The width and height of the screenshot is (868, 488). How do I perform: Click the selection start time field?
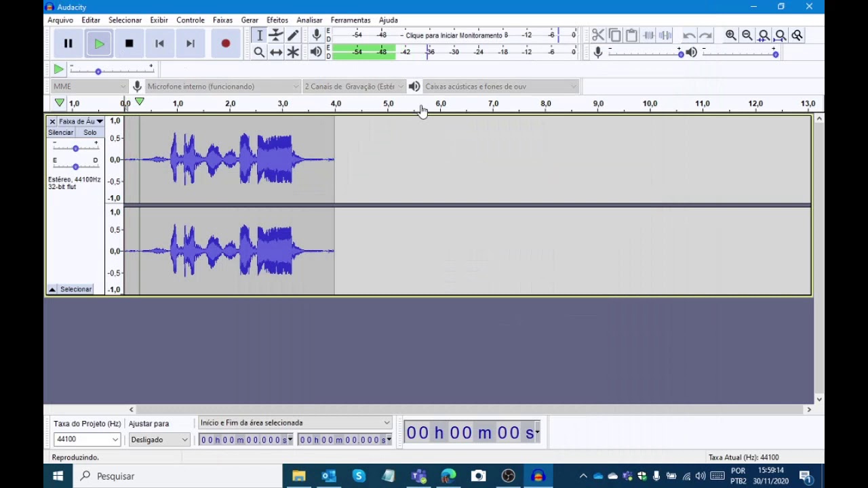click(x=245, y=440)
